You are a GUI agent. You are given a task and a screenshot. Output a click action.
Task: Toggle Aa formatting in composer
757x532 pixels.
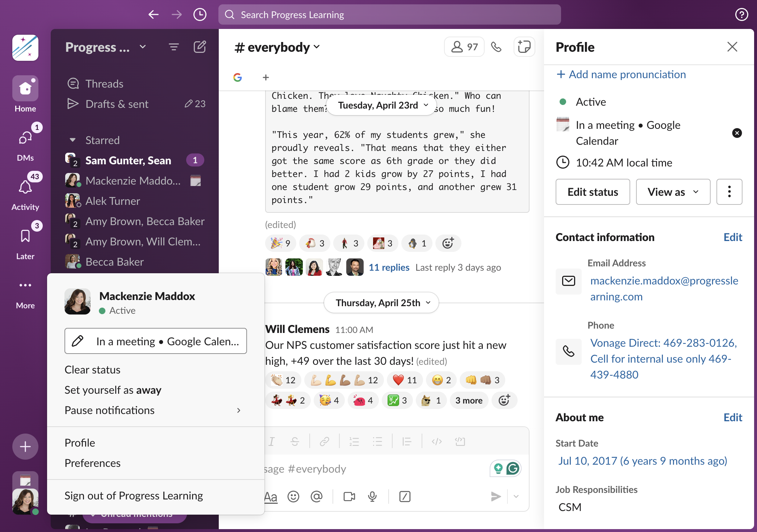[271, 497]
